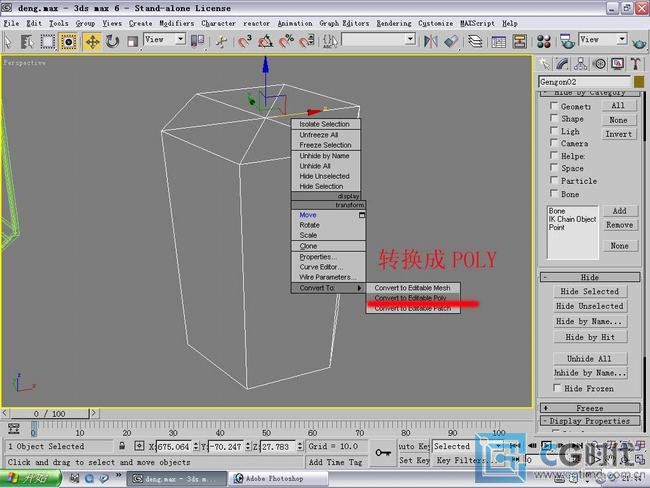Choose the Rectangular Selection Region tool

[48, 41]
